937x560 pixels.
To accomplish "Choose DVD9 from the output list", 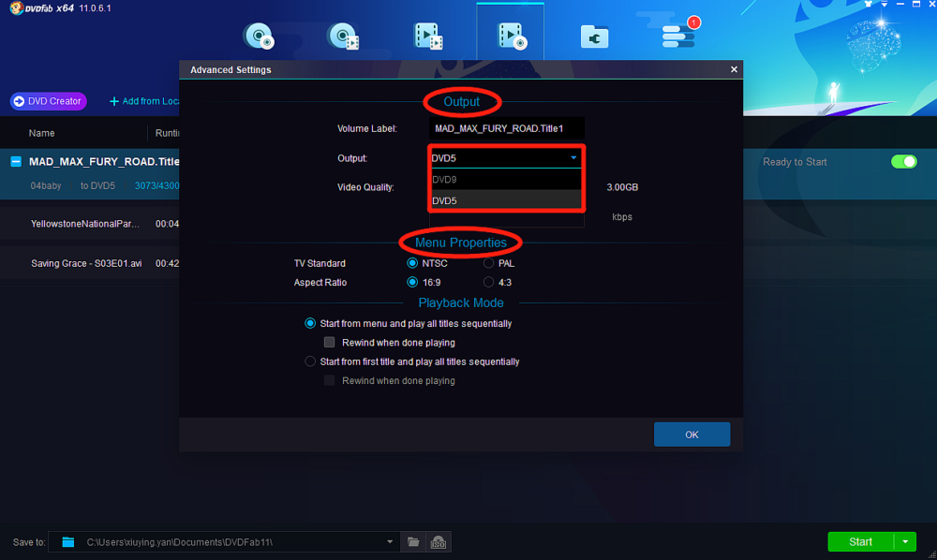I will [x=505, y=179].
